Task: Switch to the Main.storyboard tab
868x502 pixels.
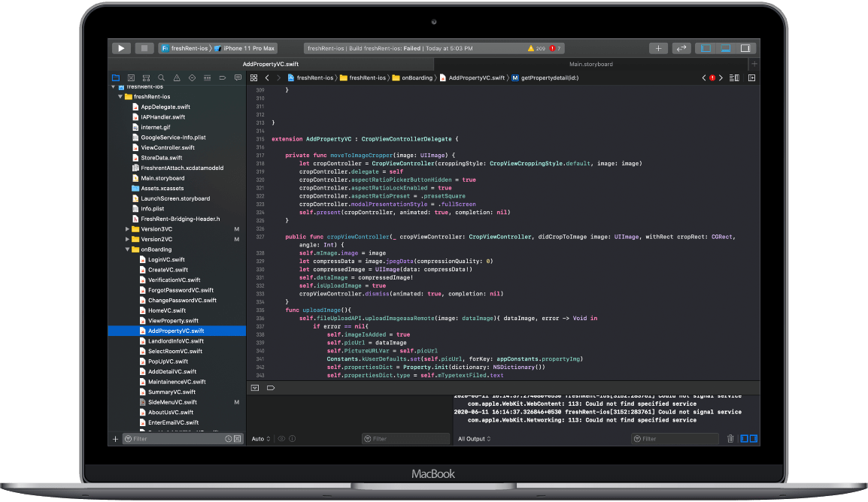Action: (x=590, y=64)
